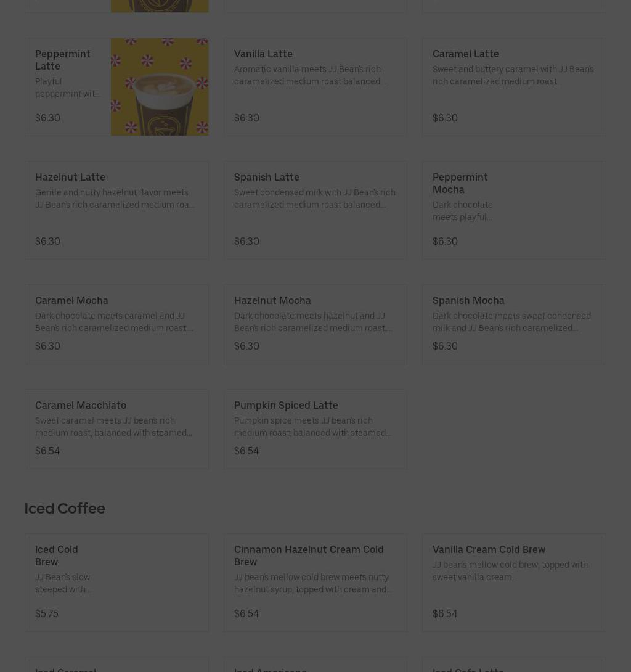Click the Iced Americano item title
This screenshot has width=631, height=672.
point(270,668)
